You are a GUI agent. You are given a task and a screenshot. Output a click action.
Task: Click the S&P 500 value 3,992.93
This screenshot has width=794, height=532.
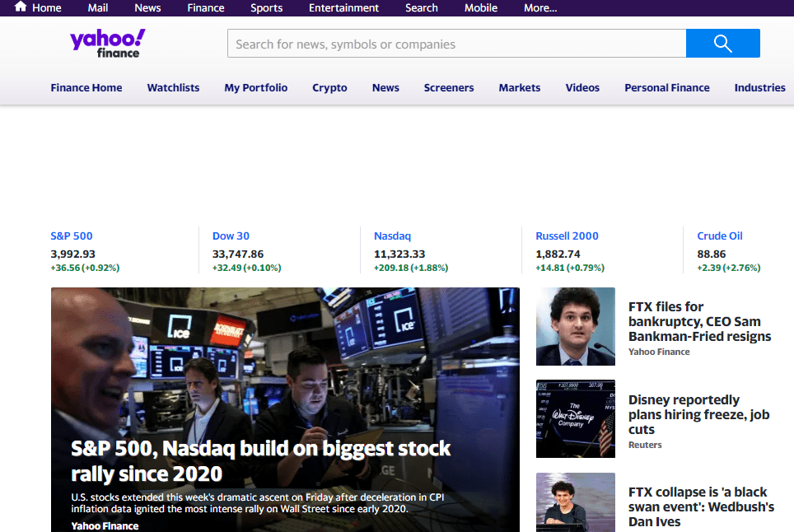73,254
